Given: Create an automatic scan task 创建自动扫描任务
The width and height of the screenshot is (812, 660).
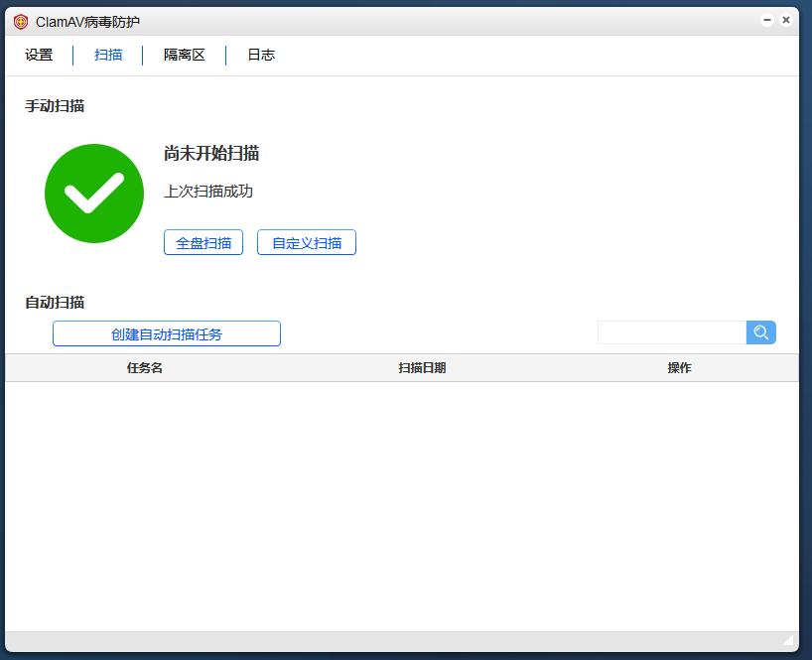Looking at the screenshot, I should coord(166,333).
